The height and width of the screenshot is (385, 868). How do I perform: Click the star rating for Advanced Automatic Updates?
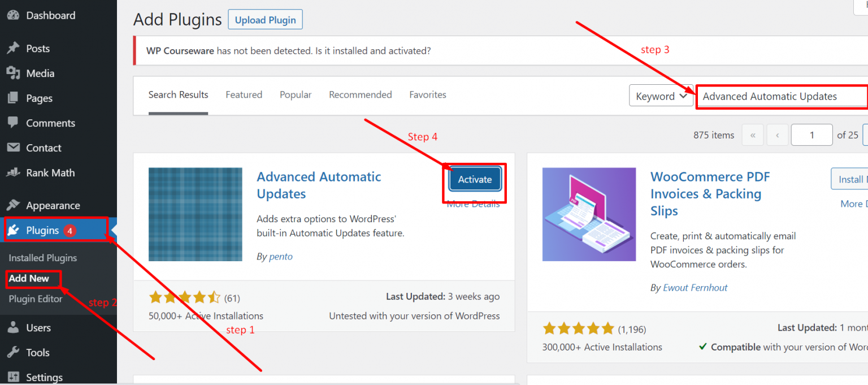185,296
